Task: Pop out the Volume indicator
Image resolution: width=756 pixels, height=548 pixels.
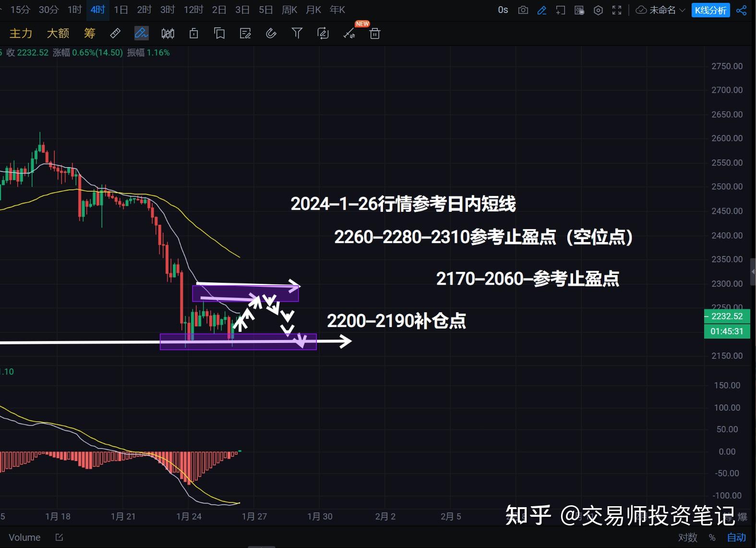Action: 59,537
